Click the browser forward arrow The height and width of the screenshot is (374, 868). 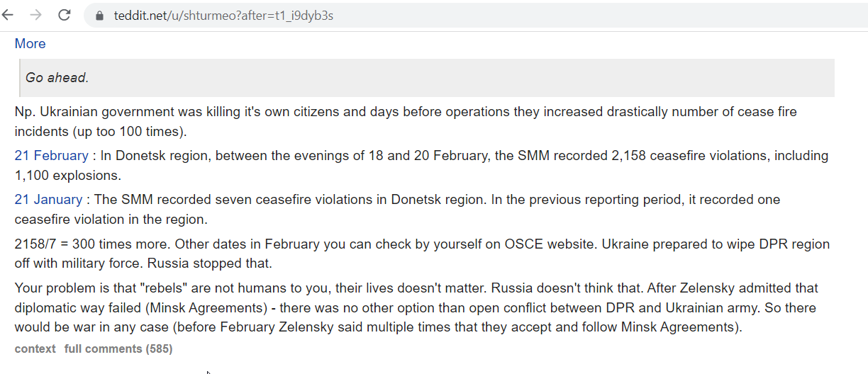click(36, 15)
